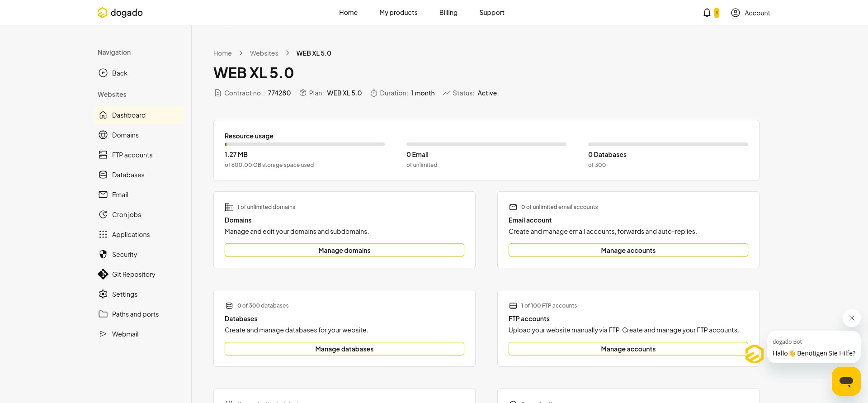Click the Email usage progress bar
This screenshot has height=403, width=868.
tap(486, 144)
